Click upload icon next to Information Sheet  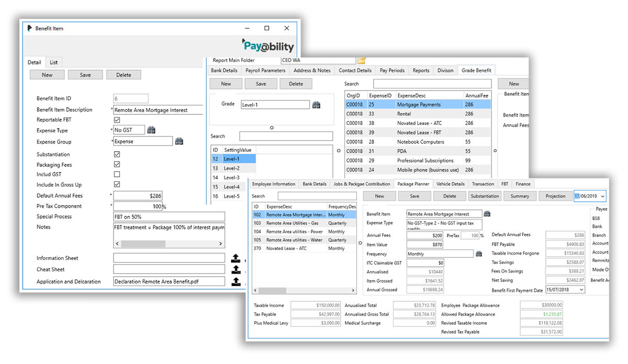coord(236,258)
